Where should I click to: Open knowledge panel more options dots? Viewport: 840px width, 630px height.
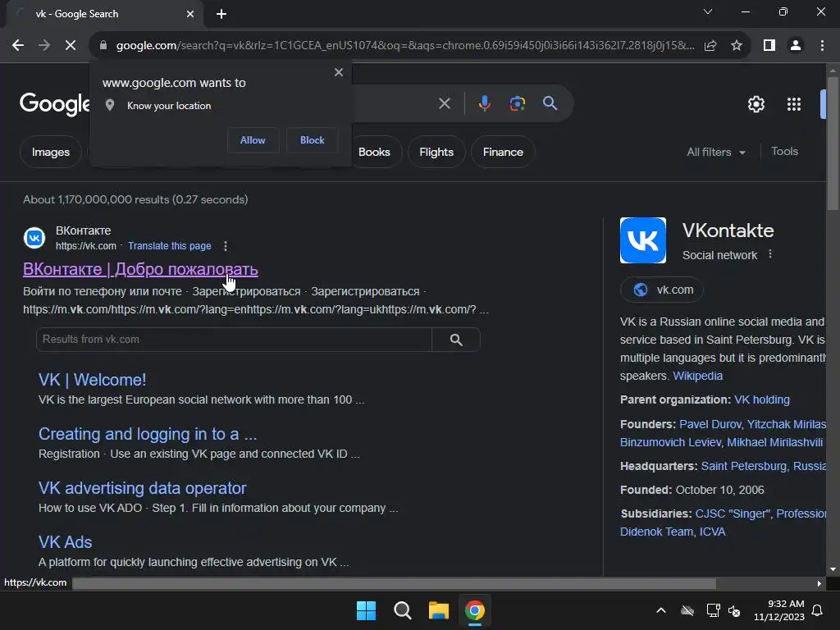click(769, 254)
